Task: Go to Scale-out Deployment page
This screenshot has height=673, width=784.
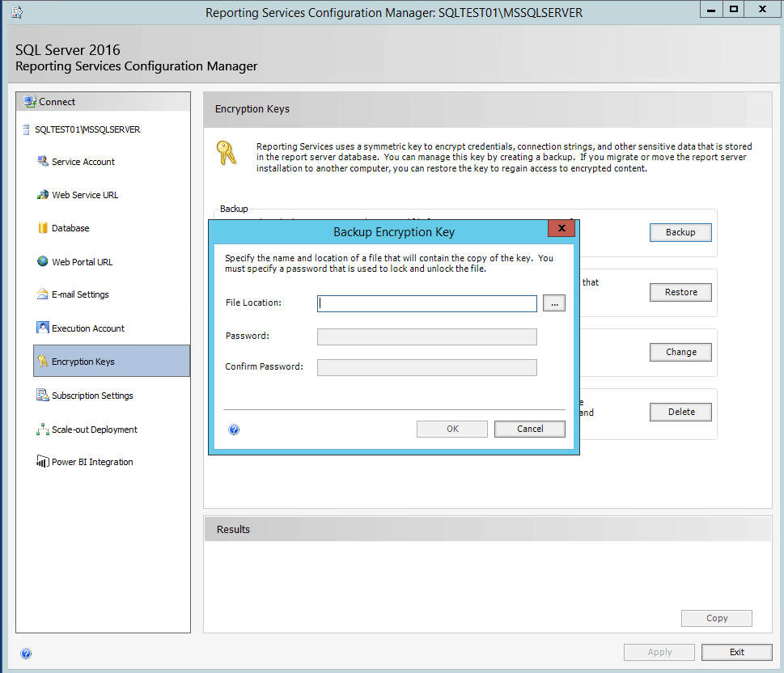Action: pos(95,430)
